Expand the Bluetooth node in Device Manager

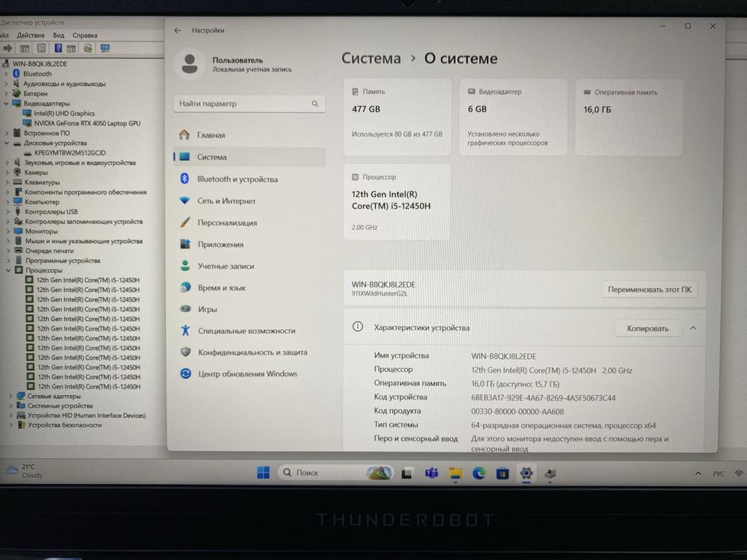point(6,74)
